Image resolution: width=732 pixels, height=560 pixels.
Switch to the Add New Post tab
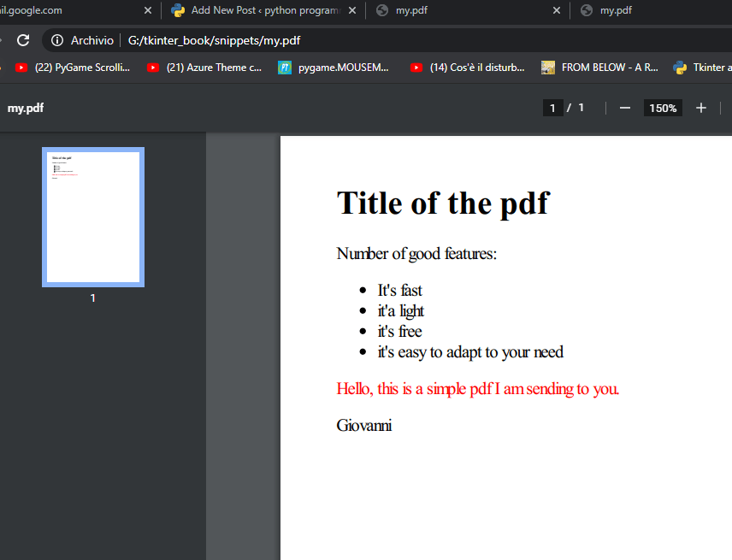[x=257, y=11]
